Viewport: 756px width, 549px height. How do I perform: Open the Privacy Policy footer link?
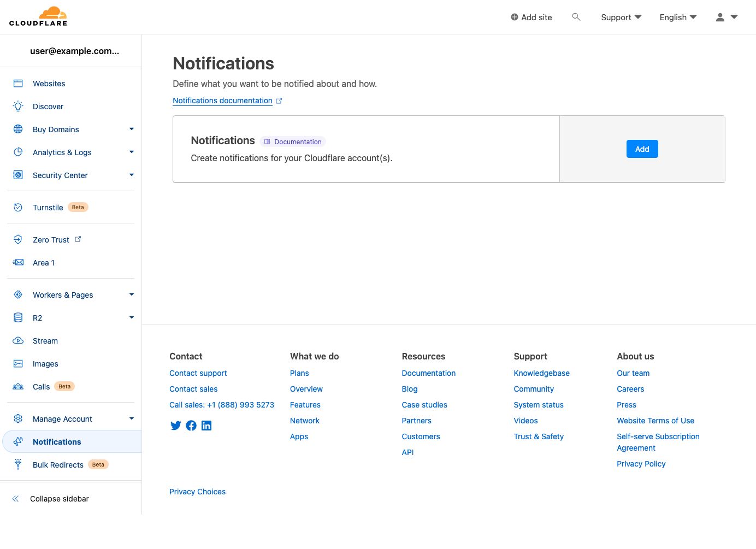coord(641,464)
